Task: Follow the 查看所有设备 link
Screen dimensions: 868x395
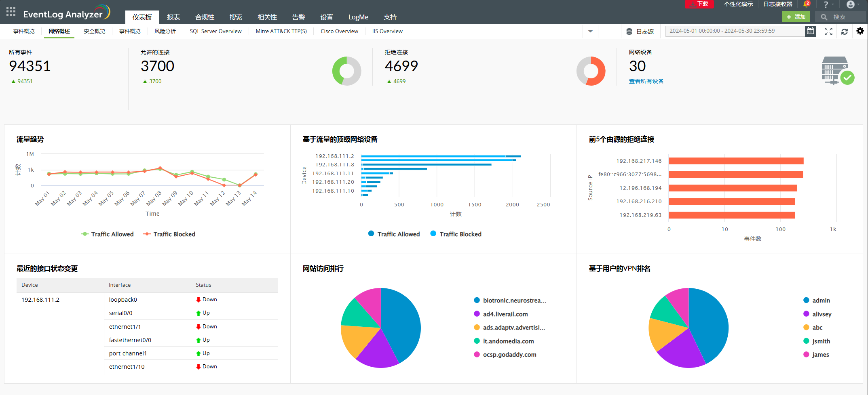Action: click(646, 81)
